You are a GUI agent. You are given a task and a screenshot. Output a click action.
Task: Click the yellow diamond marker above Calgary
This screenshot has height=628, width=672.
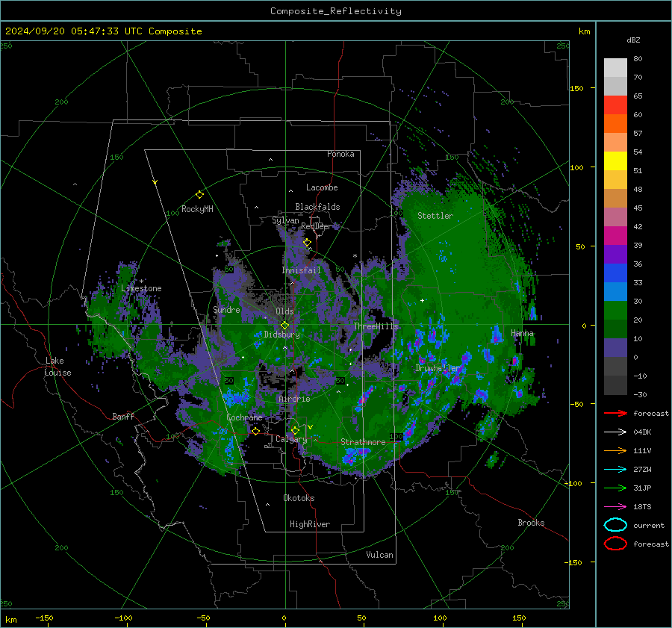[x=295, y=430]
